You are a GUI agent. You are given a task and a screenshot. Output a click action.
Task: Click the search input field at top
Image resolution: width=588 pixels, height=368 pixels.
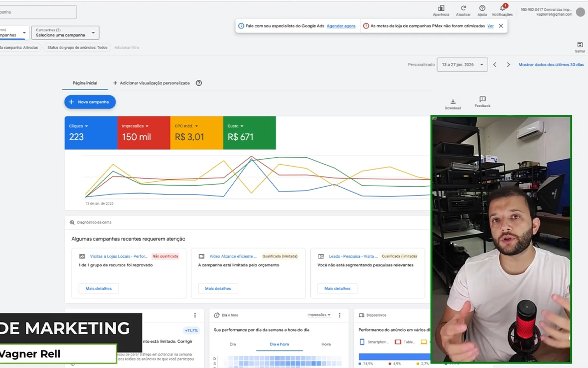(38, 12)
